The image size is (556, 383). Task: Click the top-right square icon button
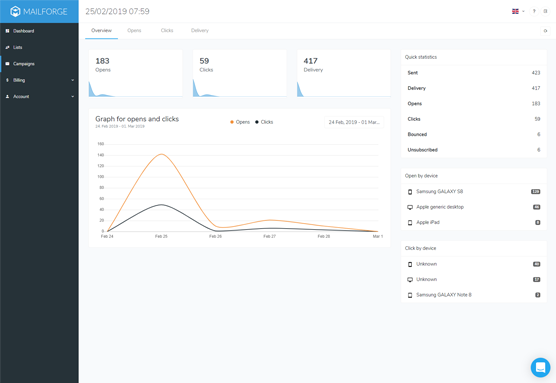tap(545, 11)
